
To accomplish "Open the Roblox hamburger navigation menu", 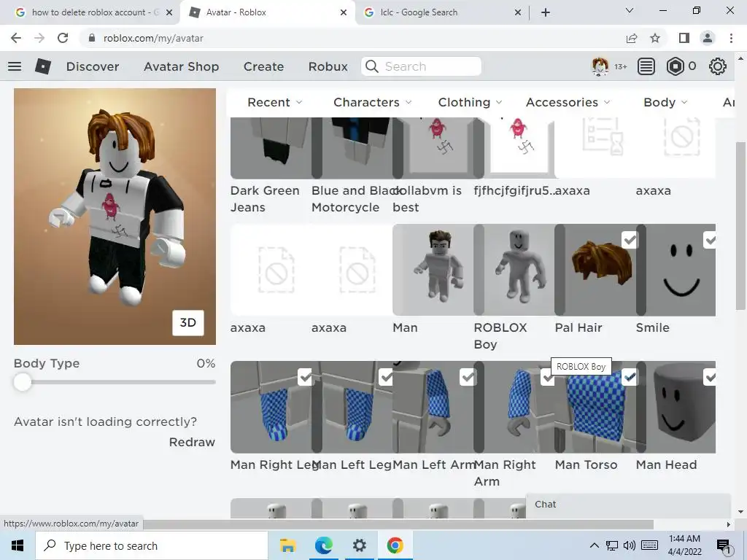I will [15, 66].
